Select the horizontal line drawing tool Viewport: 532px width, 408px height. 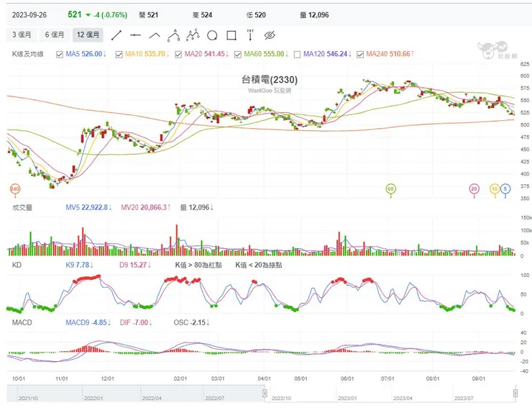click(x=135, y=35)
